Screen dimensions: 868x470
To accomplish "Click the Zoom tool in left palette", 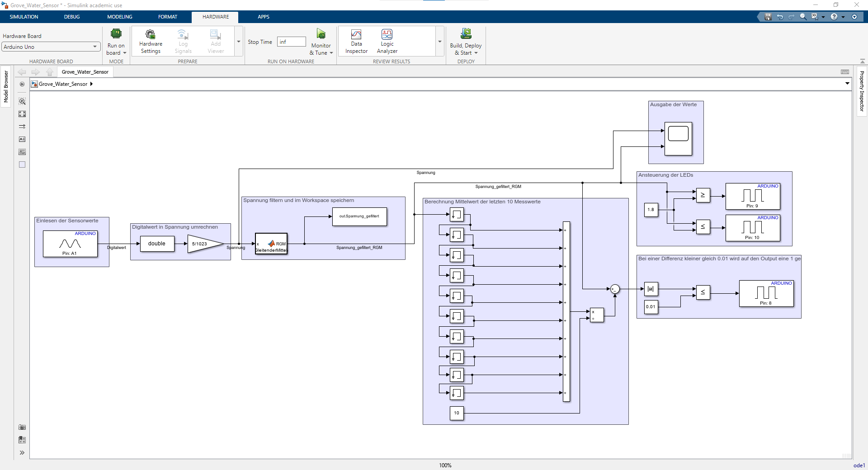I will click(x=22, y=102).
